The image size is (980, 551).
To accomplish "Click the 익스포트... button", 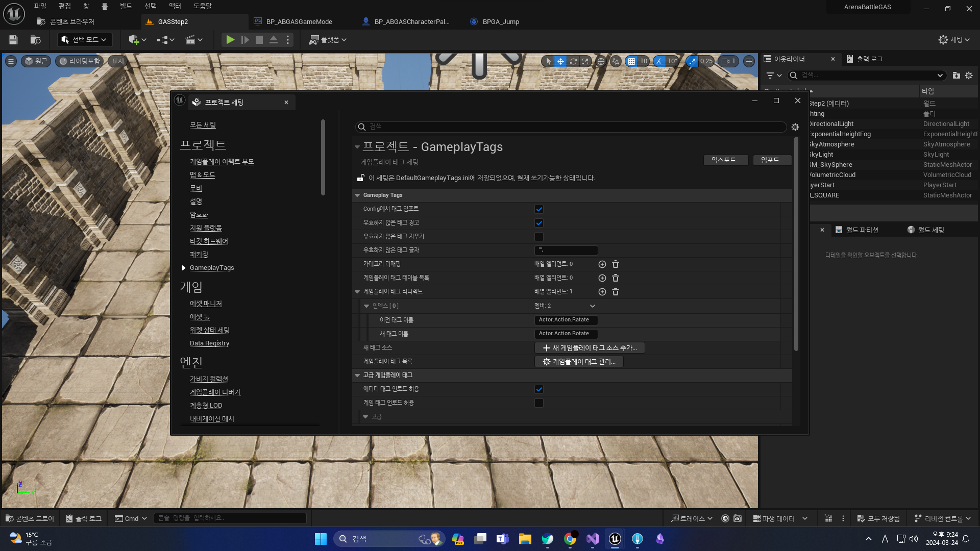I will pyautogui.click(x=725, y=160).
